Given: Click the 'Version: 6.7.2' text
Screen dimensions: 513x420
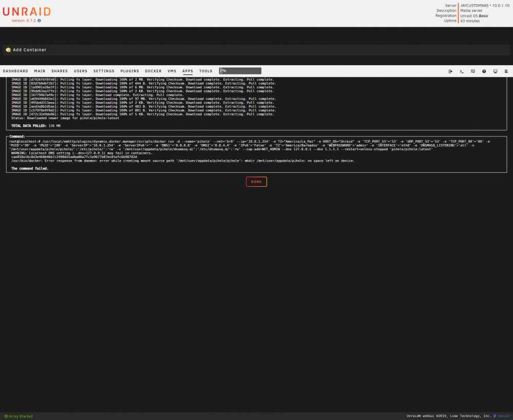Looking at the screenshot, I should [24, 21].
